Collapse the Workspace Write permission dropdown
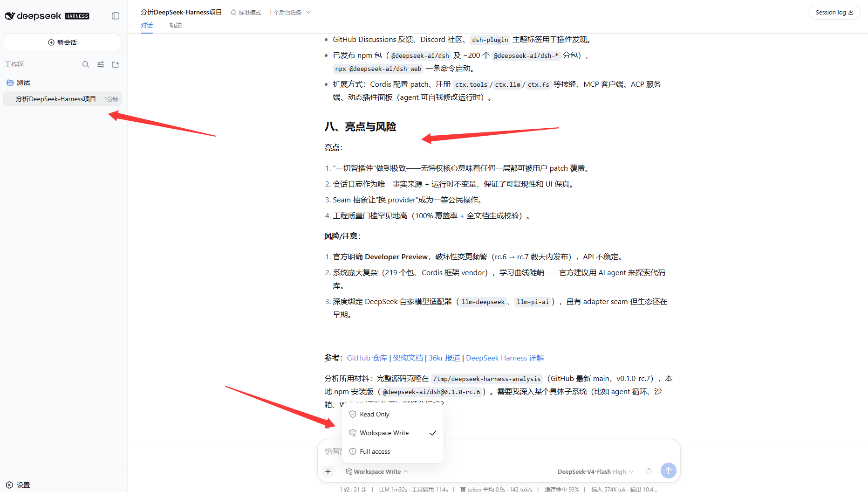 click(377, 471)
